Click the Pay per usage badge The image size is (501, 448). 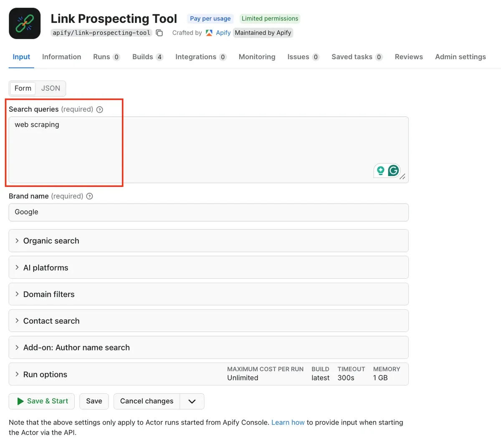pyautogui.click(x=210, y=19)
